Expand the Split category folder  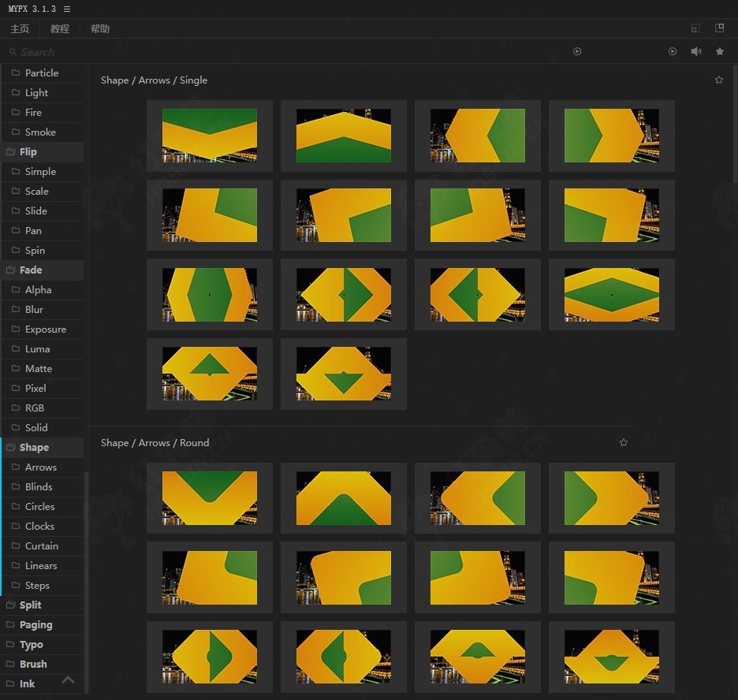click(30, 605)
